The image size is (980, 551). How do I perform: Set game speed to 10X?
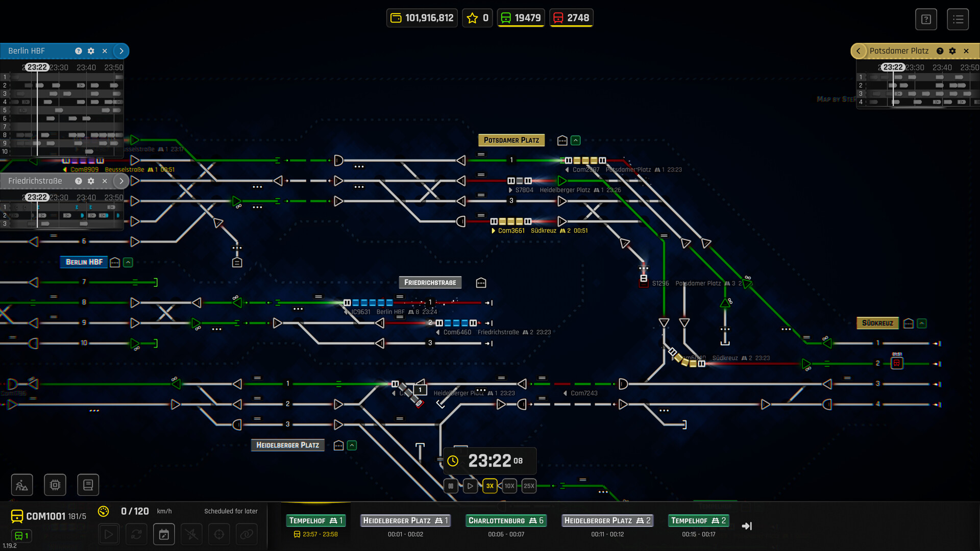508,486
